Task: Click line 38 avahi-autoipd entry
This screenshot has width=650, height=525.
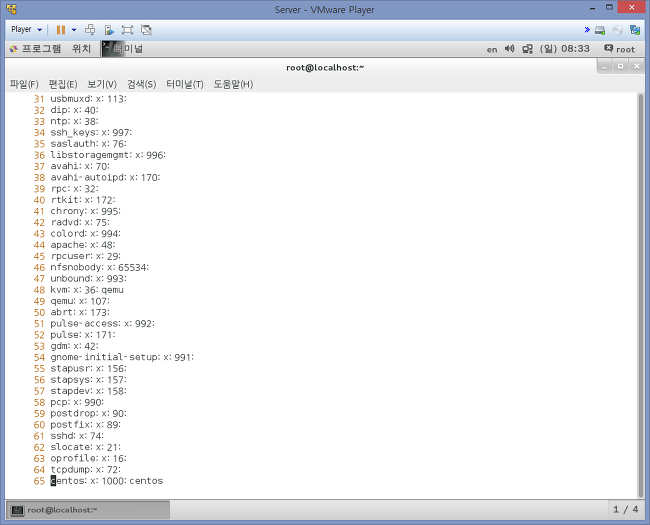Action: point(105,177)
